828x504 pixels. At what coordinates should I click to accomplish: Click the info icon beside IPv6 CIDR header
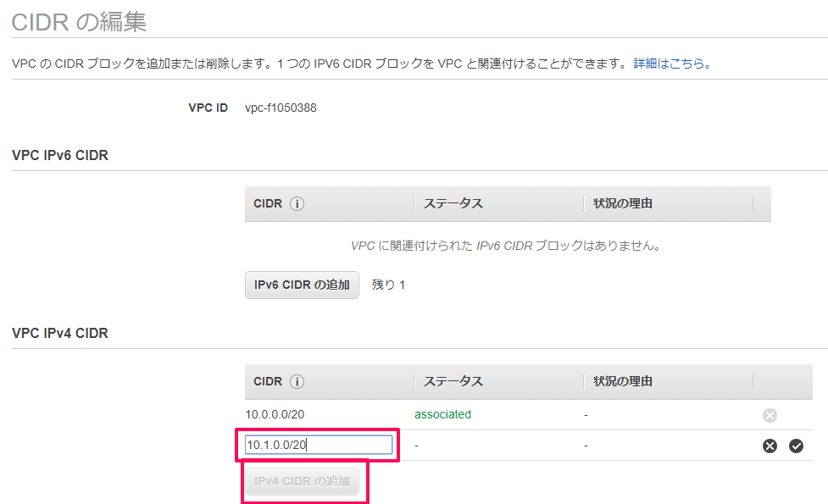point(297,203)
